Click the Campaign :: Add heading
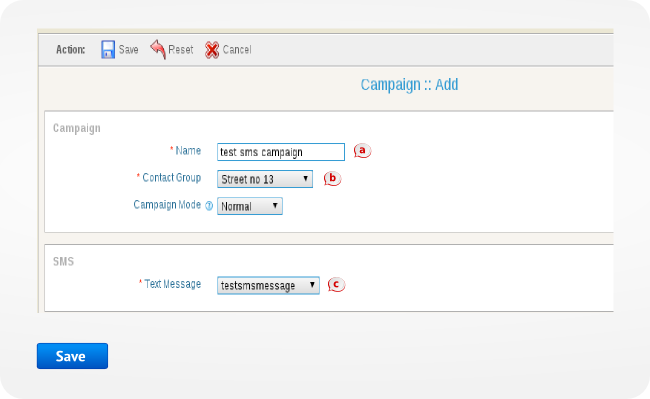 (x=409, y=85)
